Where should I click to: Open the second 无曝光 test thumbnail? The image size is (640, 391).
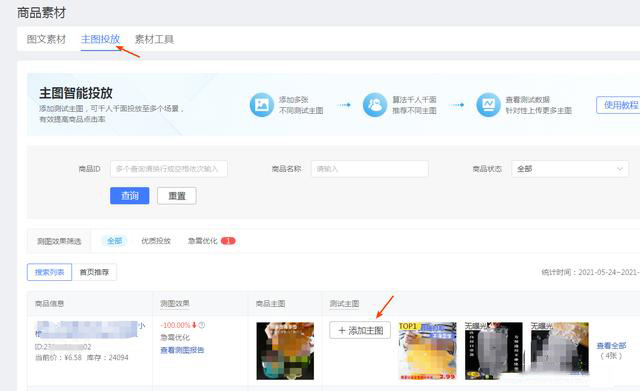click(x=560, y=351)
